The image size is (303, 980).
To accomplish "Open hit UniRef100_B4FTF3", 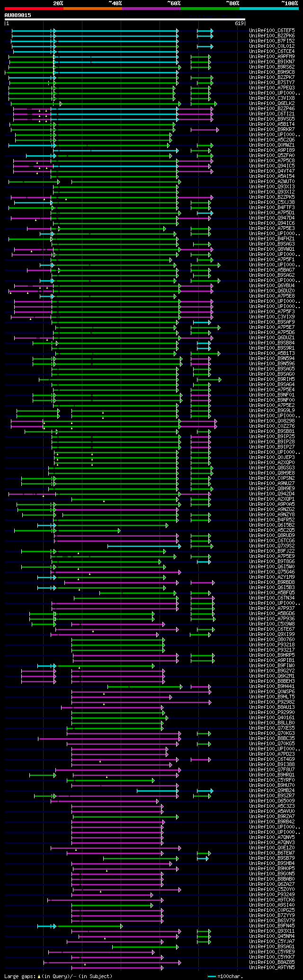I will tap(272, 207).
